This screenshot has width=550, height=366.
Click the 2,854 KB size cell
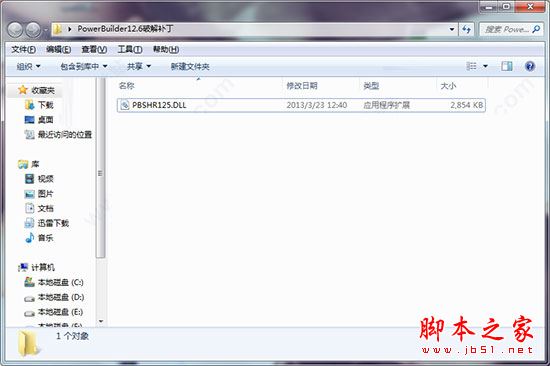coord(467,105)
